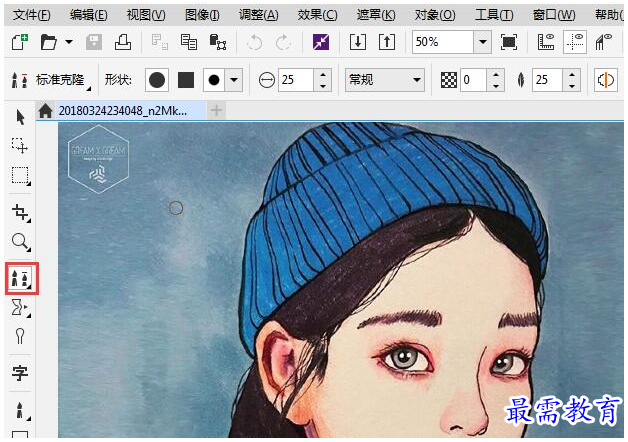Click the Undo arrow icon
This screenshot has width=628, height=442.
pos(254,42)
